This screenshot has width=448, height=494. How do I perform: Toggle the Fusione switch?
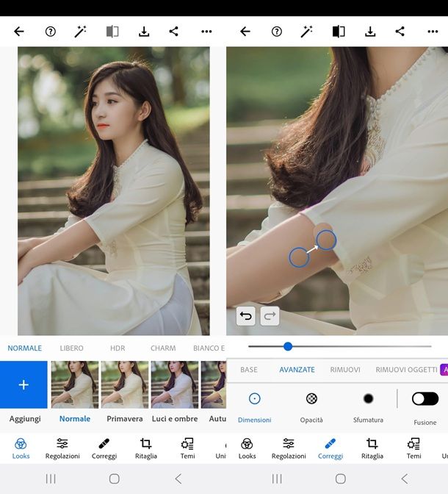[424, 398]
